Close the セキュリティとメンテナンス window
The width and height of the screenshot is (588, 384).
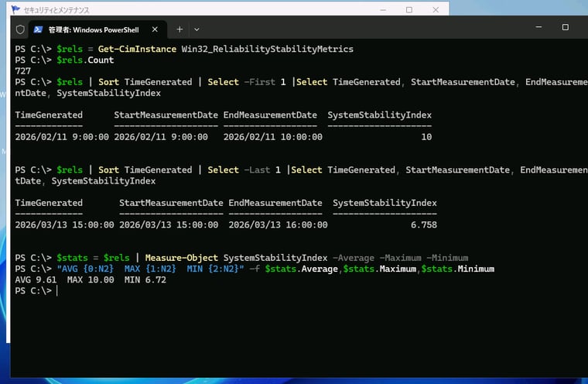(x=436, y=10)
